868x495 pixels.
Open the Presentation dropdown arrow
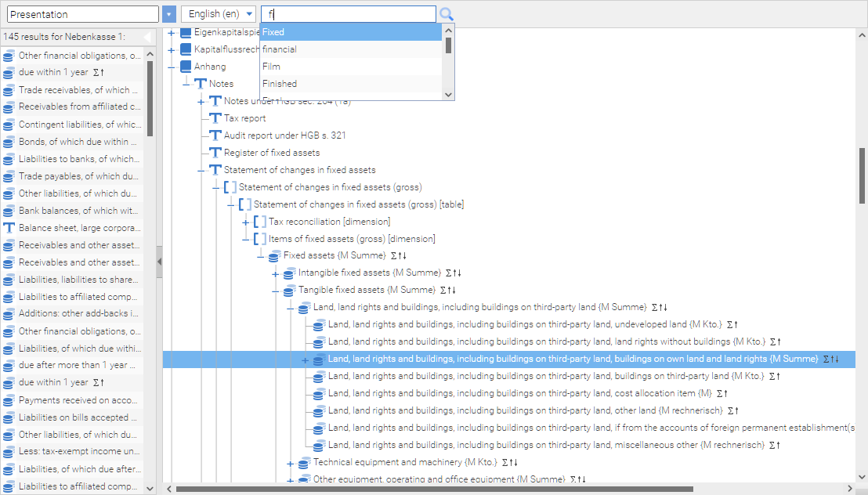coord(169,14)
